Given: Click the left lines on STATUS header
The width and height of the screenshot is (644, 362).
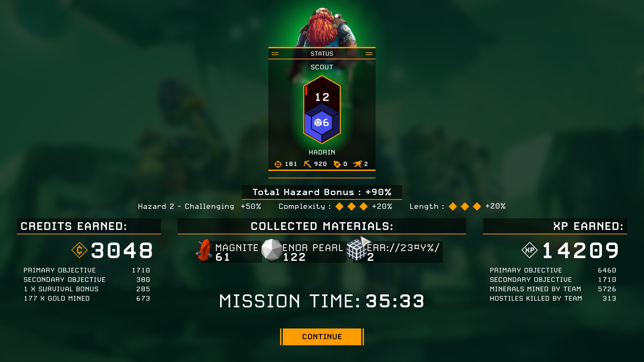Looking at the screenshot, I should coord(275,54).
